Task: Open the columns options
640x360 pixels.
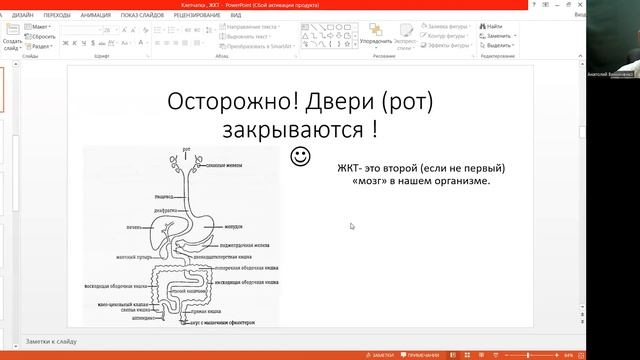Action: click(198, 43)
